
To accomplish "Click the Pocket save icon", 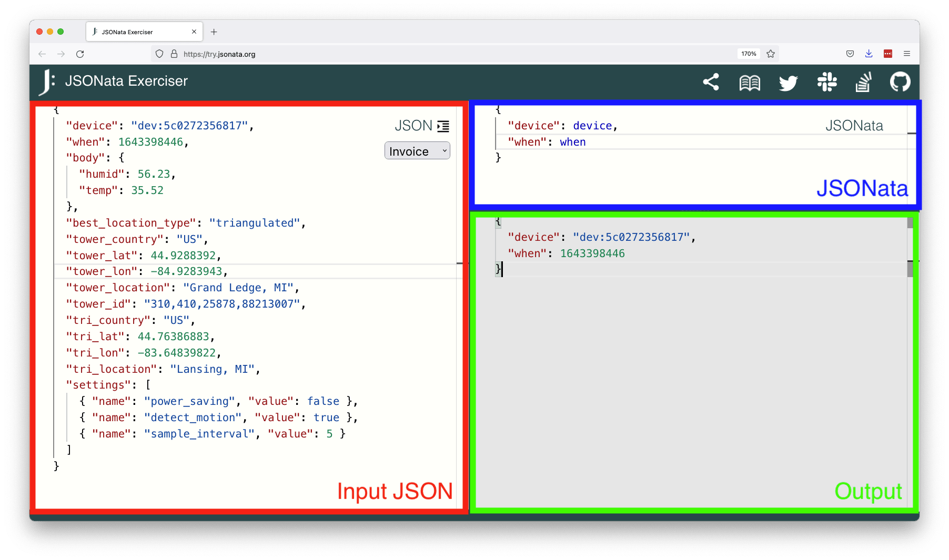I will [x=850, y=54].
